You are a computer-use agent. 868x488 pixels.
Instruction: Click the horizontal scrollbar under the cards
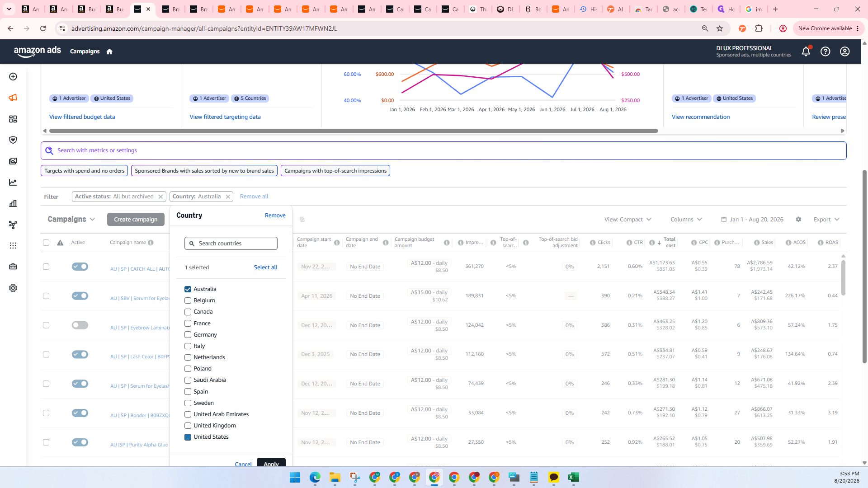[x=354, y=131]
